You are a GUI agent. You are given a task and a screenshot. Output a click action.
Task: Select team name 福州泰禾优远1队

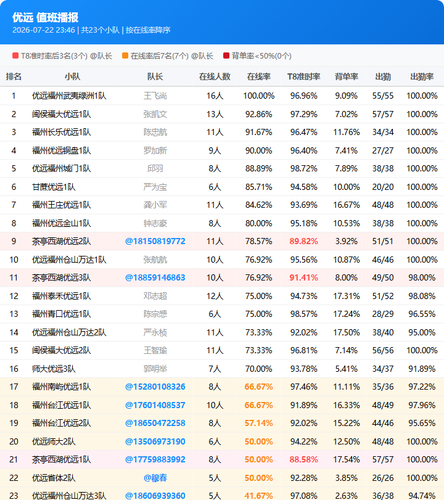pos(61,296)
